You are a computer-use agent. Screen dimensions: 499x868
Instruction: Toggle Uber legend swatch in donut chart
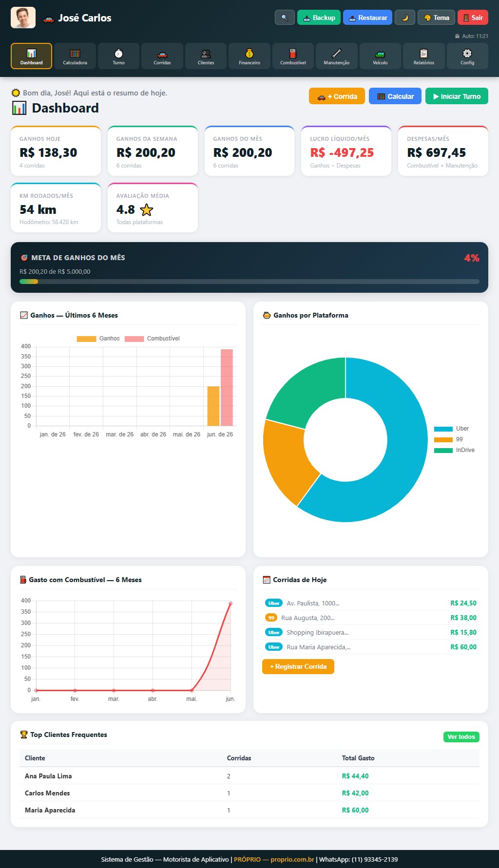click(443, 429)
